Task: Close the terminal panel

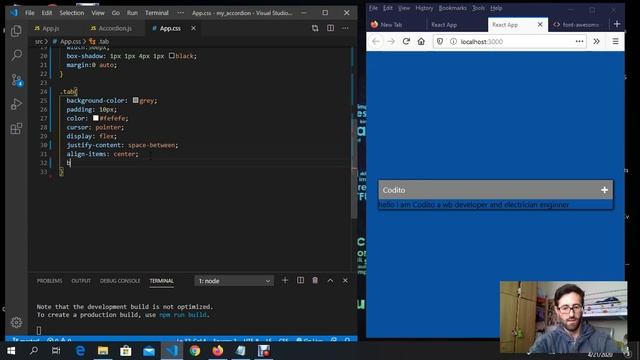Action: click(345, 280)
